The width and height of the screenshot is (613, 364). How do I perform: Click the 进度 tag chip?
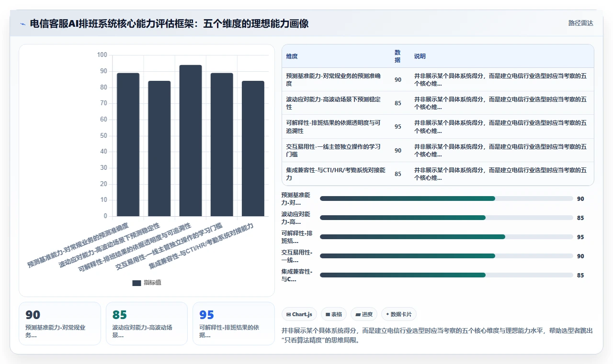pyautogui.click(x=364, y=314)
